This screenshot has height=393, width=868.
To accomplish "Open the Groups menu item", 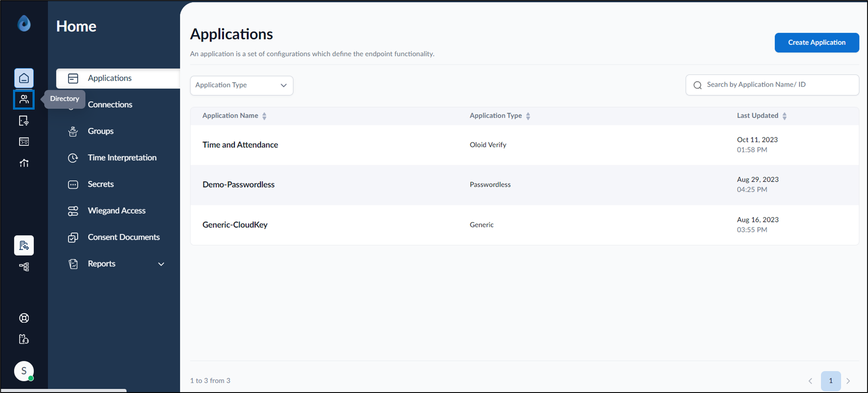I will pos(100,131).
